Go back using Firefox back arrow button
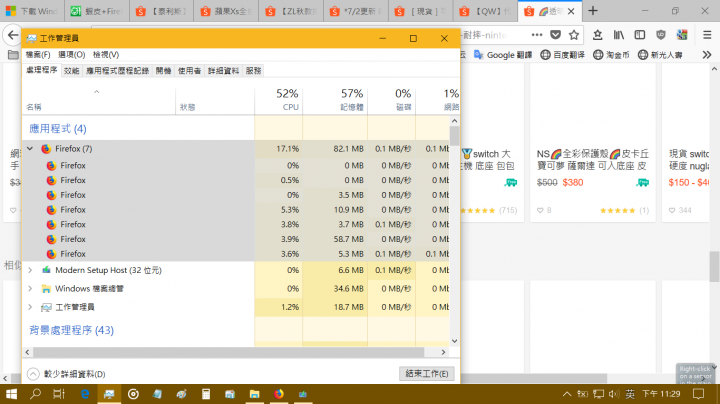This screenshot has width=720, height=404. pos(13,35)
